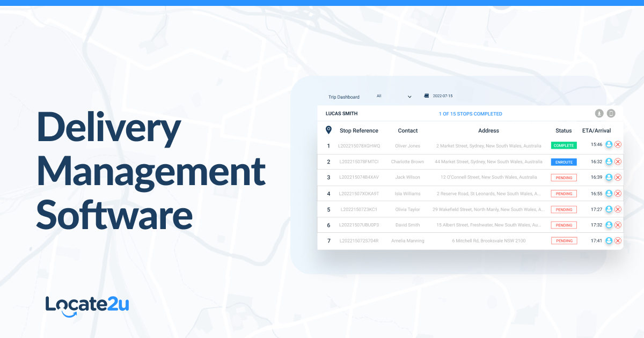Open Amelia Manning's contact avatar icon

(609, 240)
